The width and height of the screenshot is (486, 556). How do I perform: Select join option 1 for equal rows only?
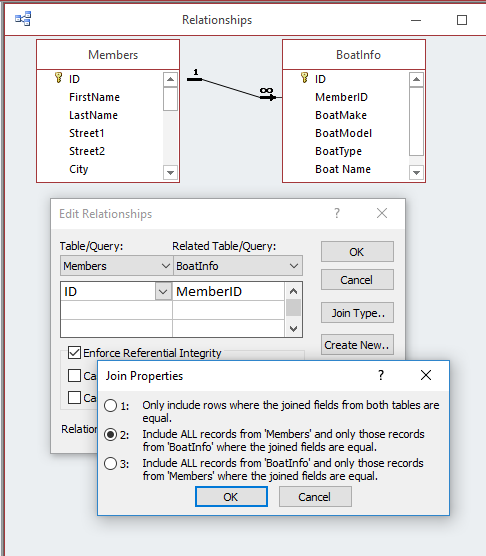click(111, 405)
